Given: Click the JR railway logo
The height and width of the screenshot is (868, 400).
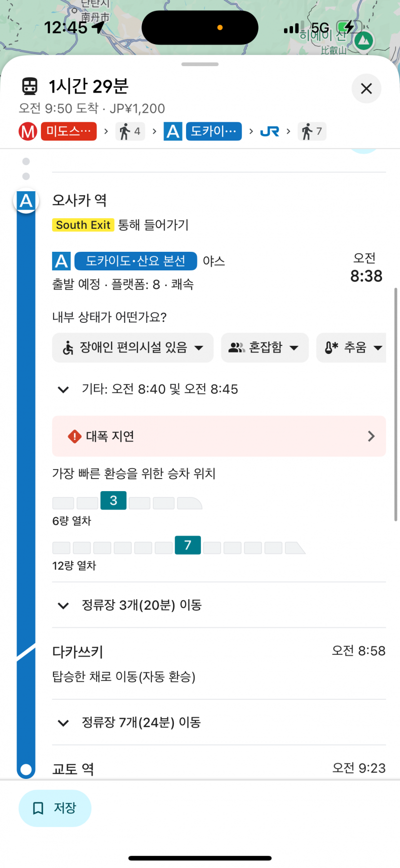Looking at the screenshot, I should 270,131.
